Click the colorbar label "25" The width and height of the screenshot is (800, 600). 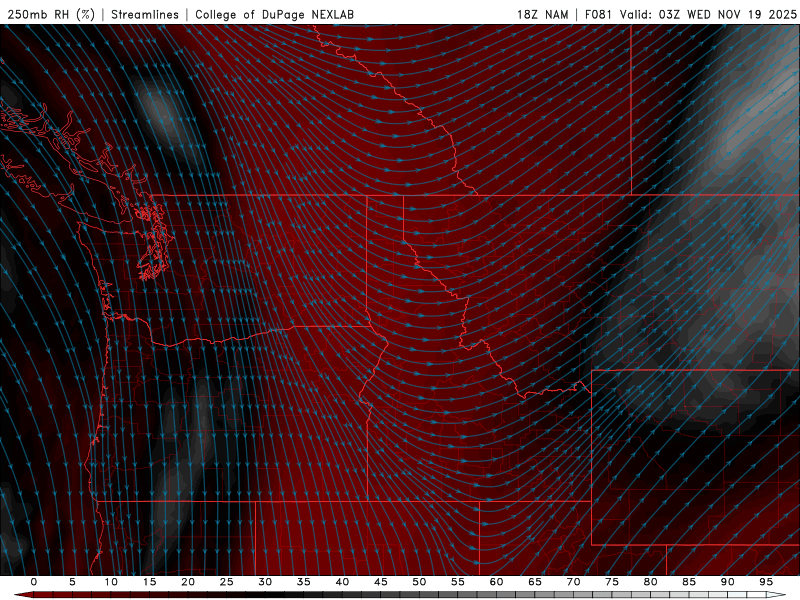227,582
